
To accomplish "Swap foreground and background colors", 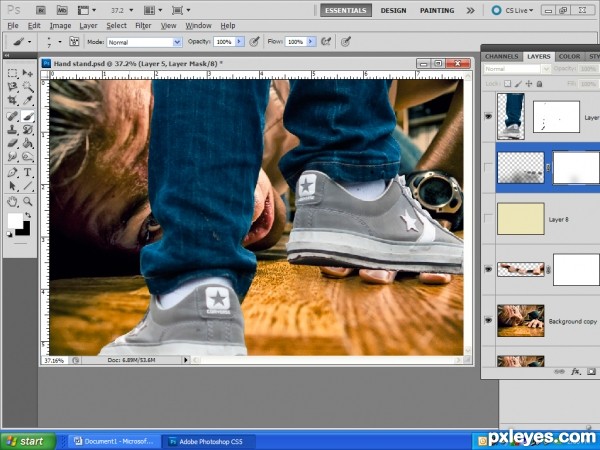I will (28, 215).
